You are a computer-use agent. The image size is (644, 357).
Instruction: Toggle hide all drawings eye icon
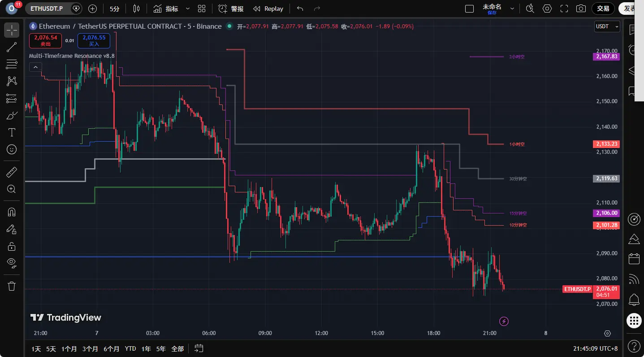(x=12, y=263)
